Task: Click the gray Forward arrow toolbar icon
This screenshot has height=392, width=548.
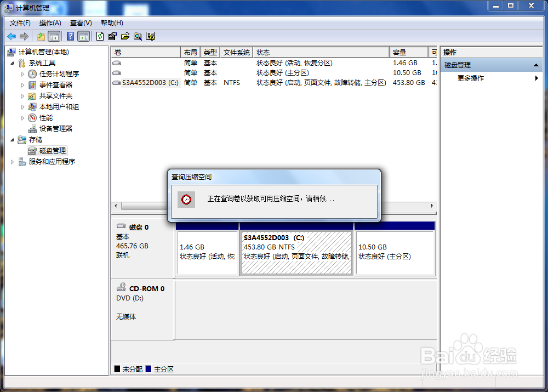Action: (x=24, y=36)
